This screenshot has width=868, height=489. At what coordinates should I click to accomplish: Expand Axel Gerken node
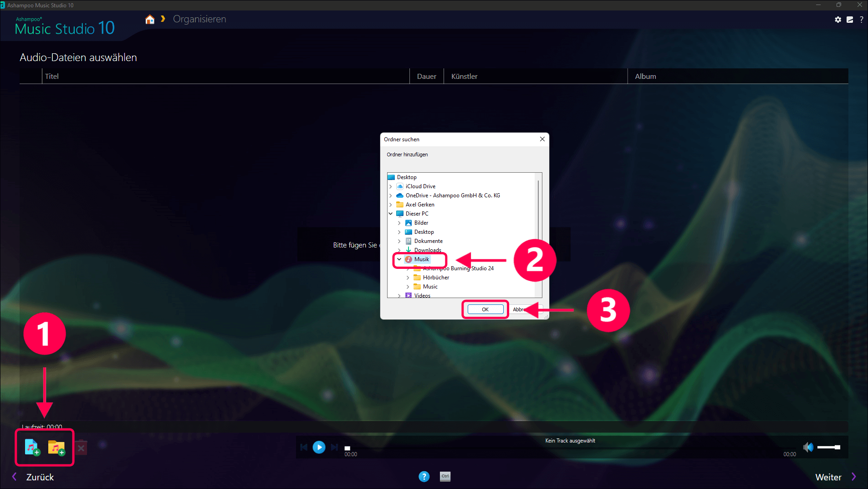point(391,205)
